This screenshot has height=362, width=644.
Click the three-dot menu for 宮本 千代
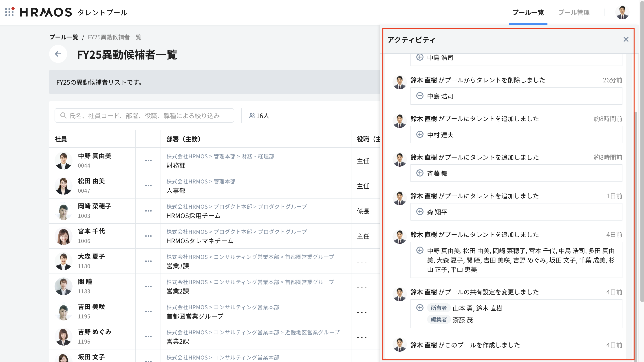[x=148, y=236]
